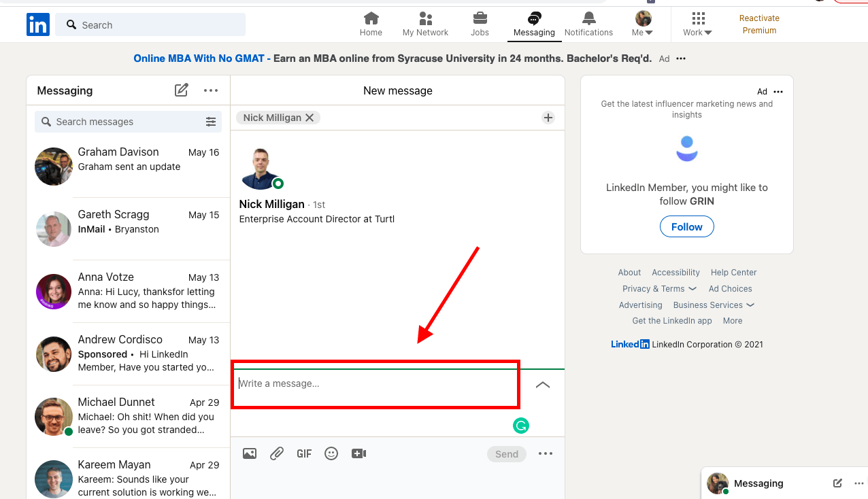Open the GIF picker

pos(304,453)
